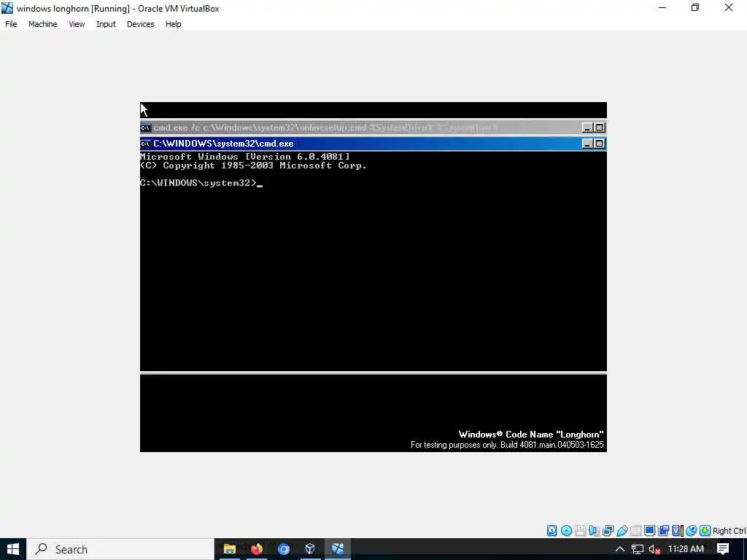Click the shared folders indicator icon

click(635, 531)
